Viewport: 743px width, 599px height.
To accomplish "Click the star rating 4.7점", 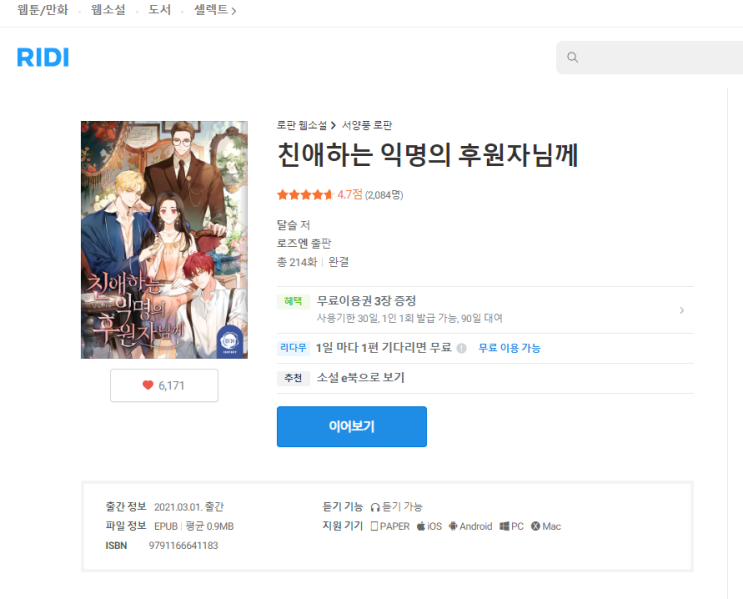I will (x=320, y=195).
